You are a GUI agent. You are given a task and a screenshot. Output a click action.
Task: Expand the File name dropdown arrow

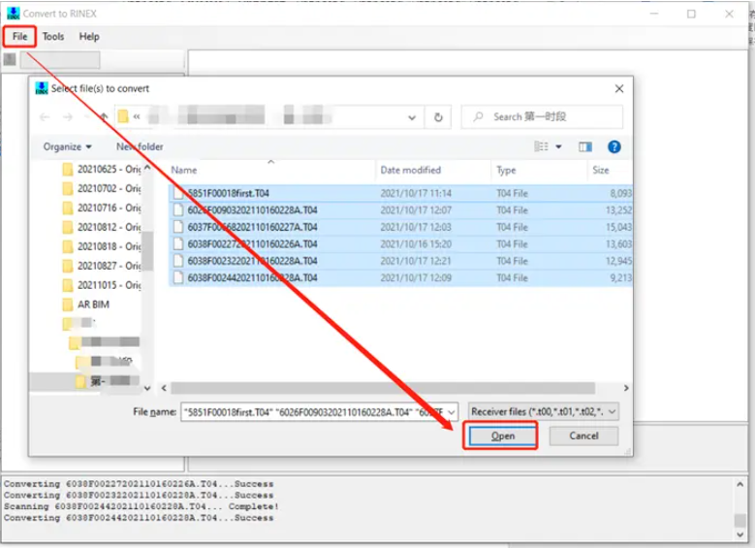point(452,412)
